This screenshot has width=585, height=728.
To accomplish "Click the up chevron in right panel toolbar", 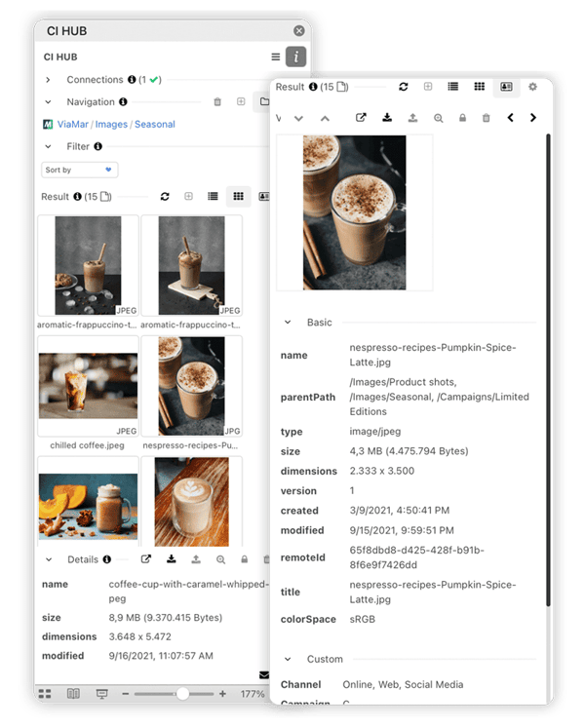I will click(x=325, y=118).
